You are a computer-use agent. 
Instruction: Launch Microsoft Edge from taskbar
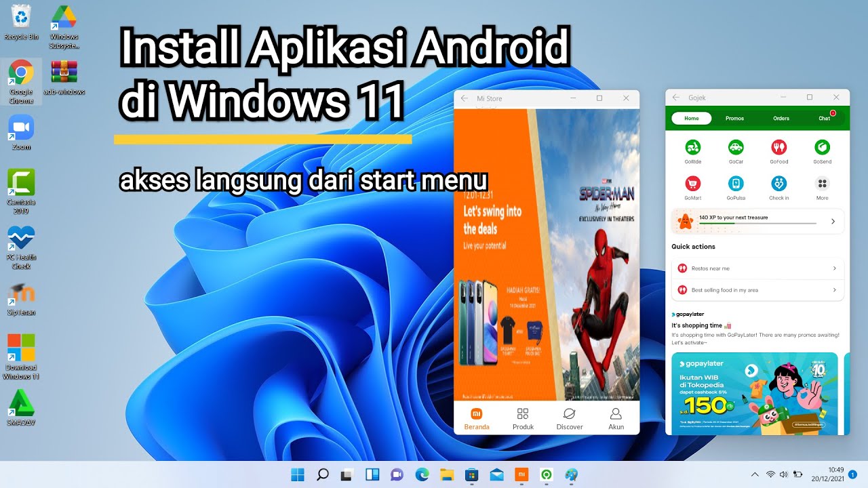point(422,474)
